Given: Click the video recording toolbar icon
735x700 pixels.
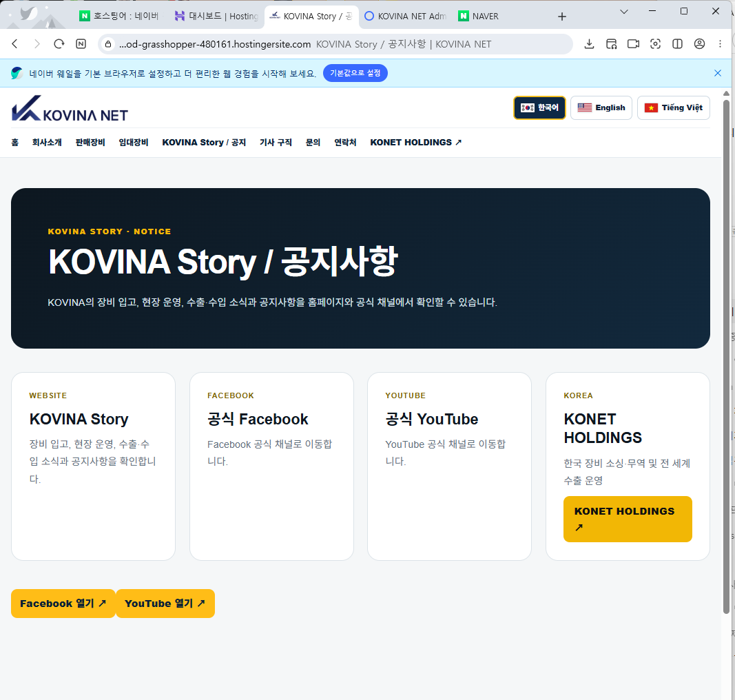Looking at the screenshot, I should coord(633,44).
